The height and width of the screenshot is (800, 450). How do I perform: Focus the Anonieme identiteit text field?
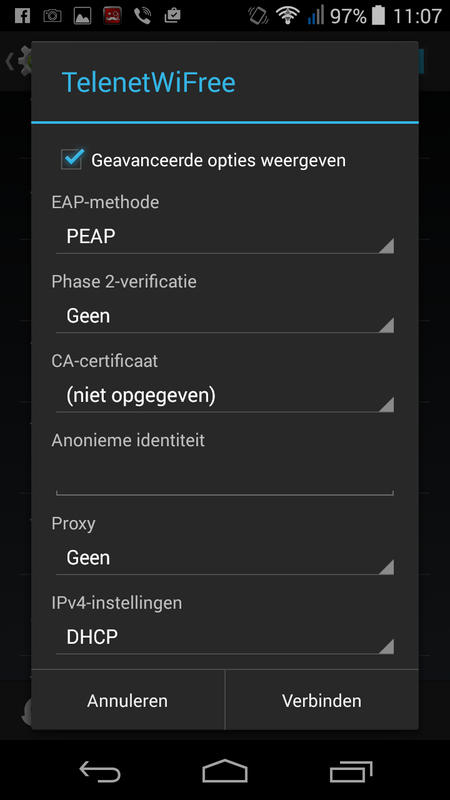coord(224,477)
